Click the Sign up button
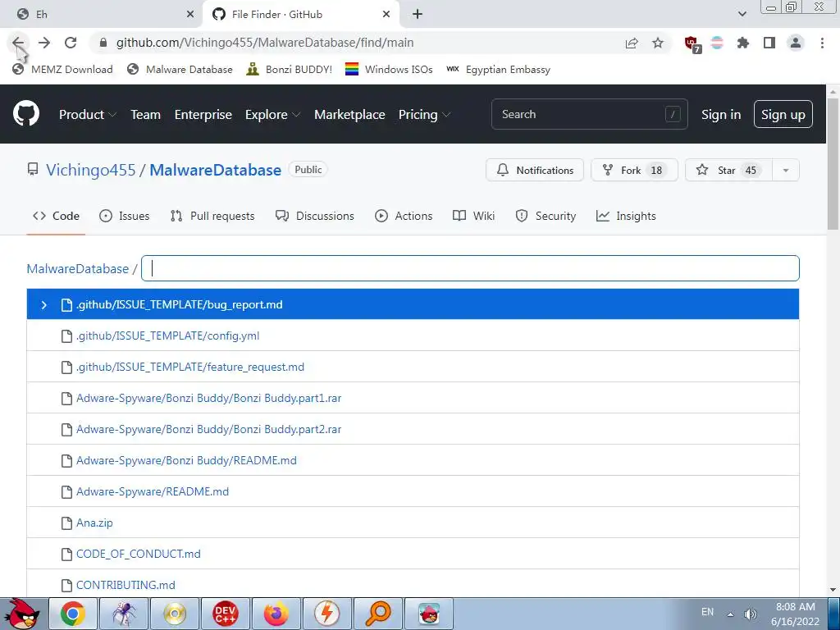The image size is (840, 630). point(783,114)
